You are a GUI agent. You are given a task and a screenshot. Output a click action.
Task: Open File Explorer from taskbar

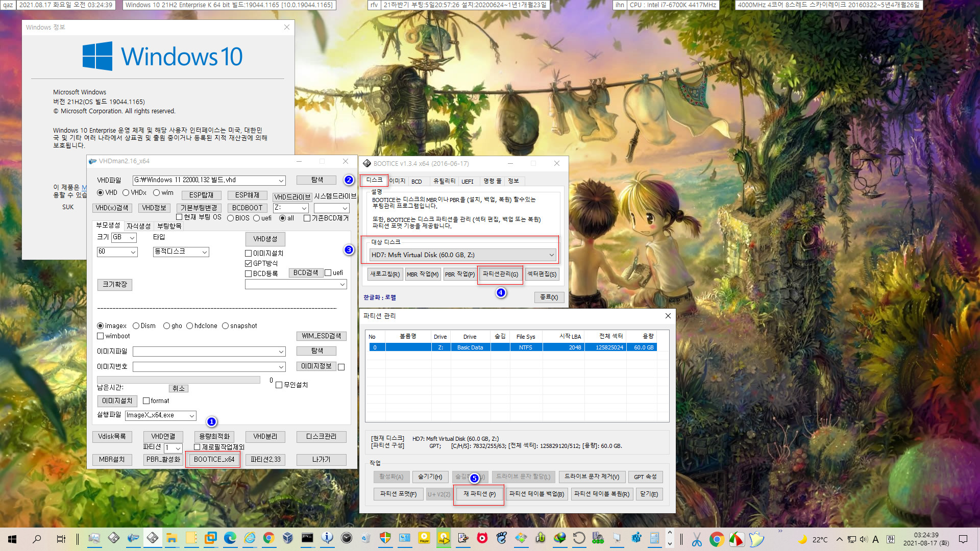click(171, 538)
